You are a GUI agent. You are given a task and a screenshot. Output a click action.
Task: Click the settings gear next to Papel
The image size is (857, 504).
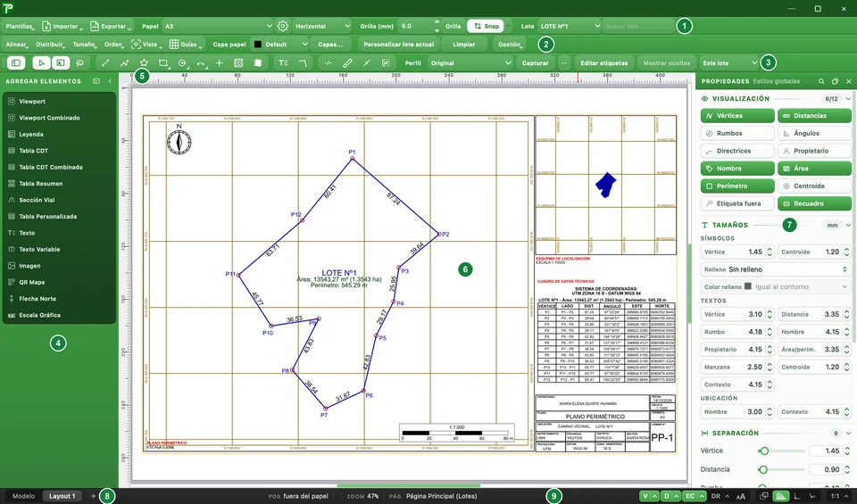click(283, 26)
